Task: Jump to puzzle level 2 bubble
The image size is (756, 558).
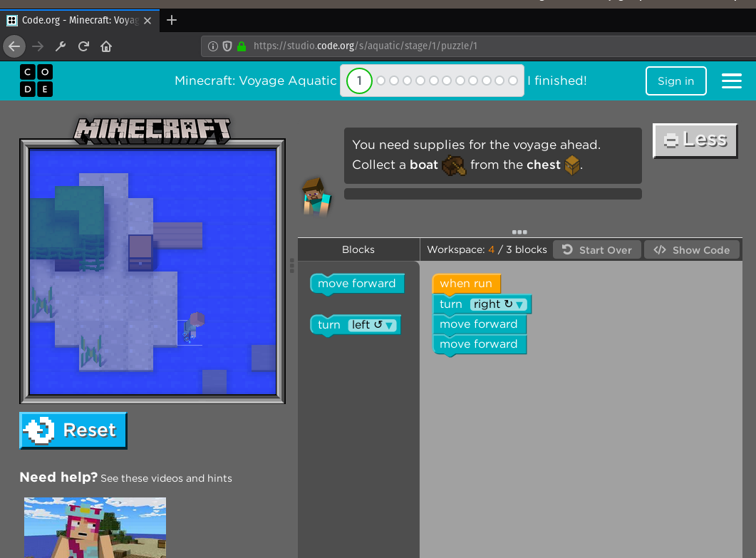Action: (381, 81)
